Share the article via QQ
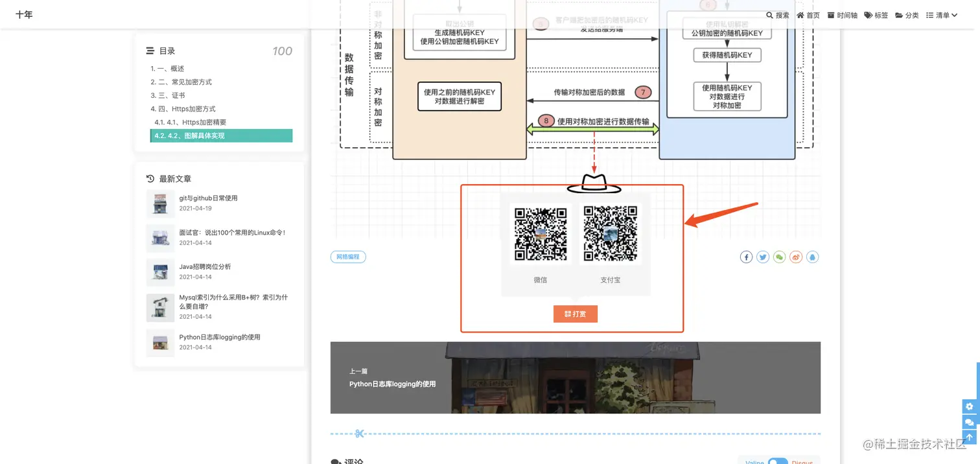This screenshot has width=980, height=464. point(813,257)
